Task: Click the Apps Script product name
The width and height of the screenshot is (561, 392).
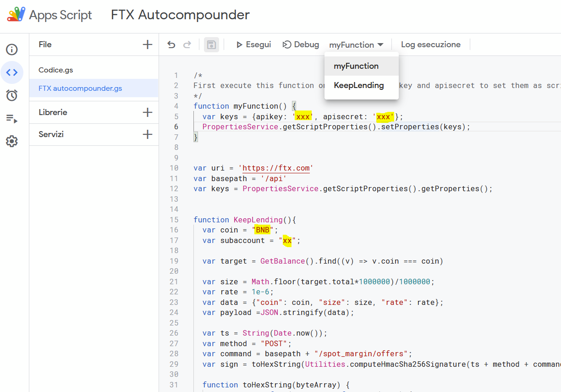Action: (x=60, y=15)
